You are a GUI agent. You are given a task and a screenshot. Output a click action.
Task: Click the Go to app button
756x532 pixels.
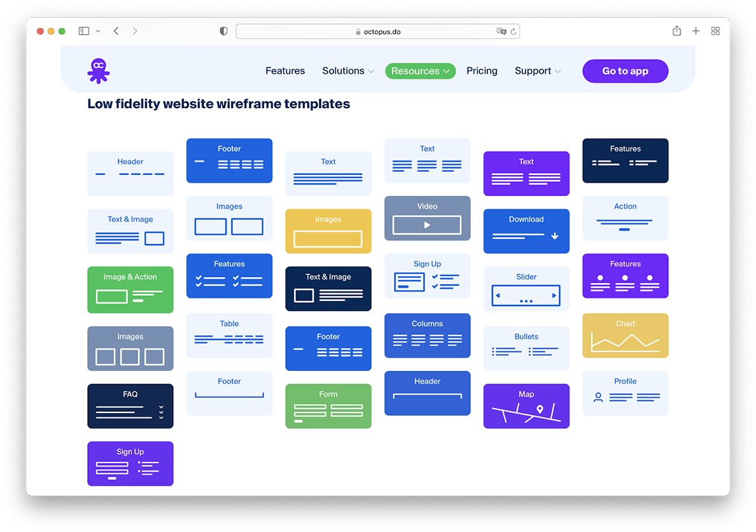point(626,71)
